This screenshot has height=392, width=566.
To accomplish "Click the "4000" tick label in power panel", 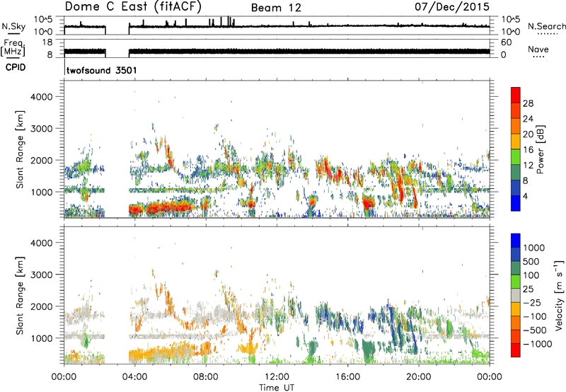I will (42, 97).
